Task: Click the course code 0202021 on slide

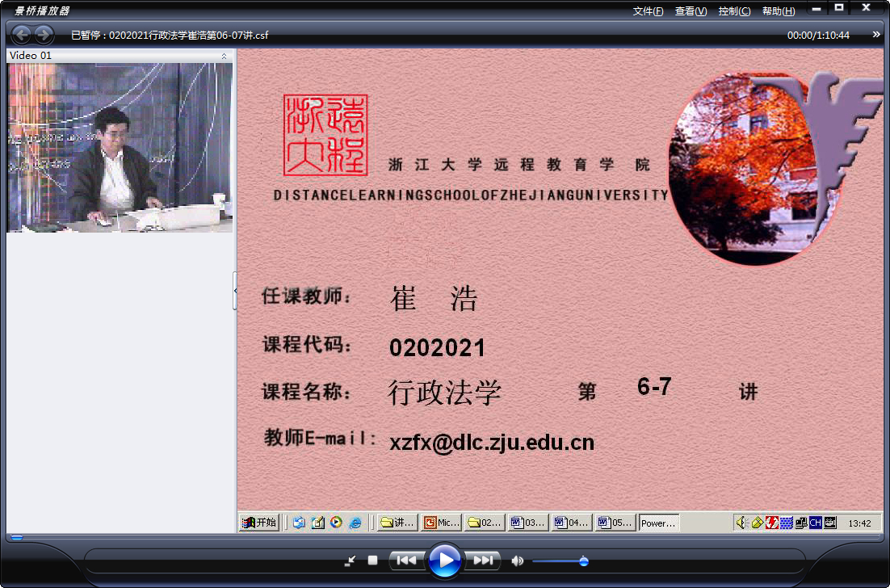Action: click(437, 348)
